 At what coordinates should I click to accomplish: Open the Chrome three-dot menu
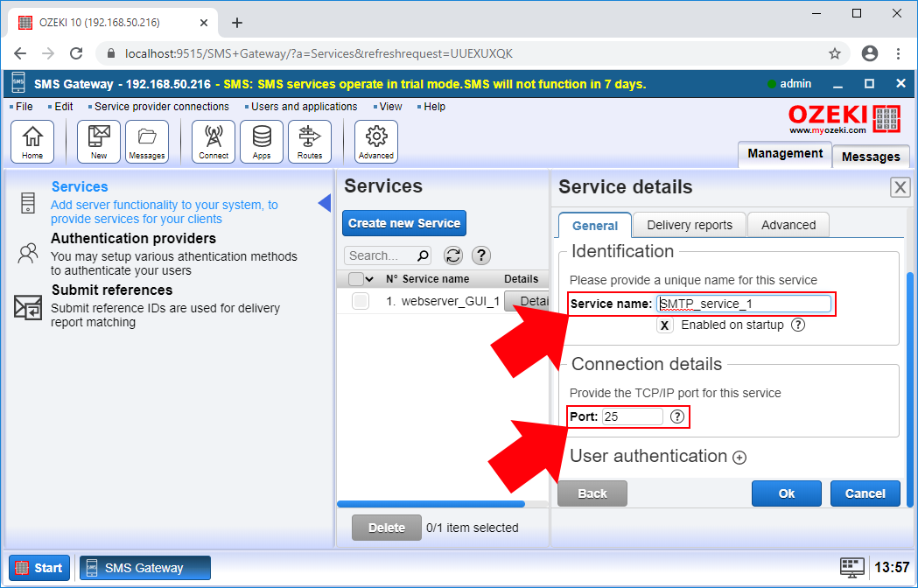pyautogui.click(x=899, y=54)
